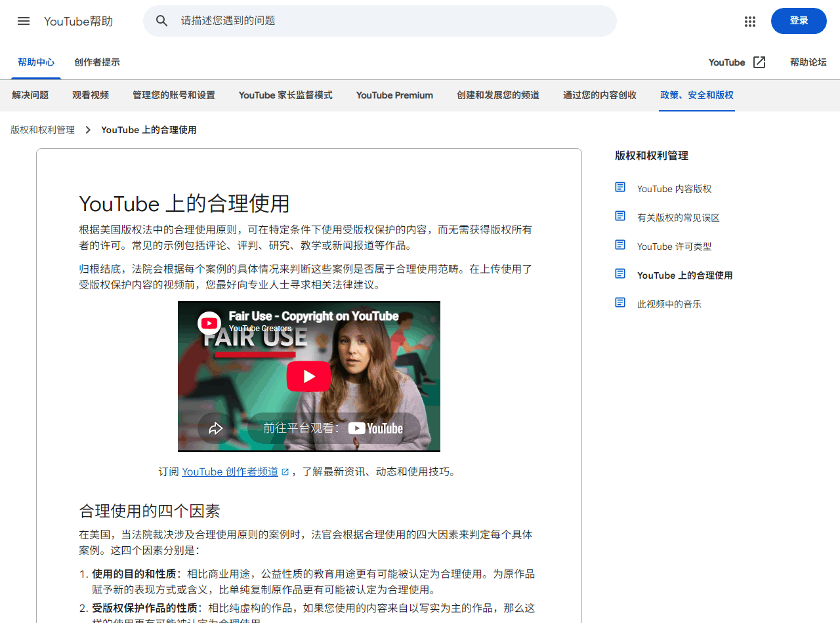
Task: Click document icon beside YouTube 许可类型
Action: point(620,245)
